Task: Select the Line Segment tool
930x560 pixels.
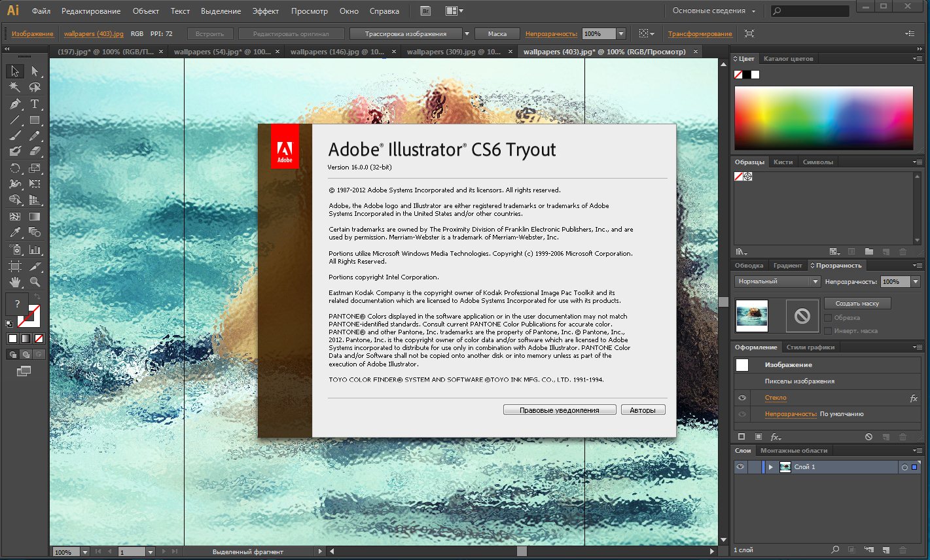Action: [x=15, y=120]
